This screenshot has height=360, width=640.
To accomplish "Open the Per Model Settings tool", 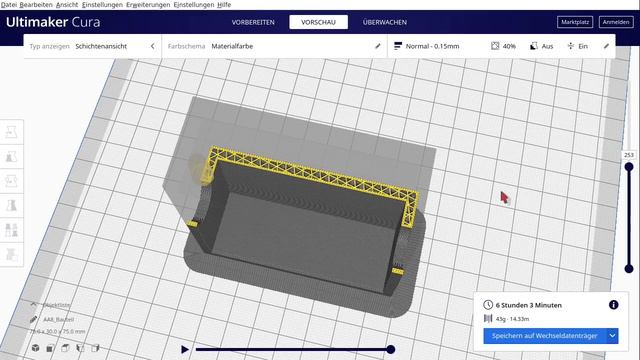I will [11, 230].
